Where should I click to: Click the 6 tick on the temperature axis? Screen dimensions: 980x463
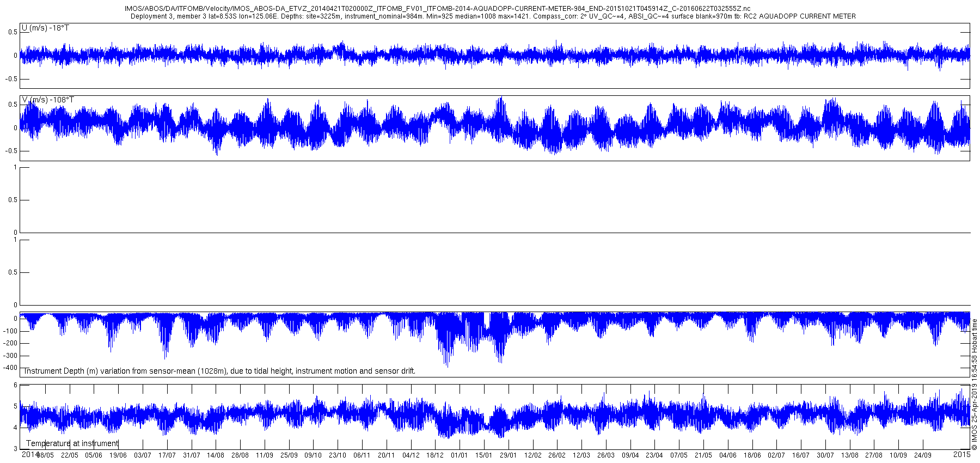(x=15, y=385)
